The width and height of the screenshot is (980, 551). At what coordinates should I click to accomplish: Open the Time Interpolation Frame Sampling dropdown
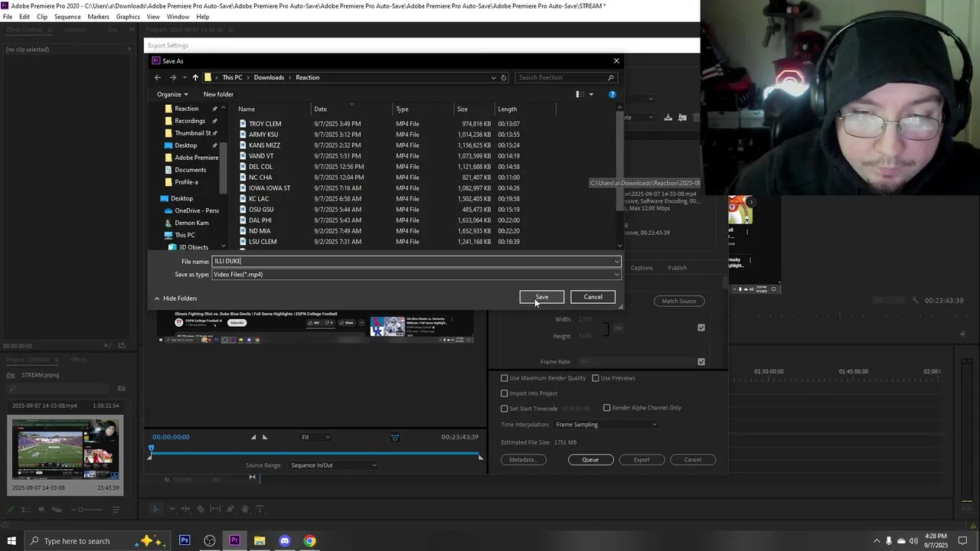click(606, 425)
